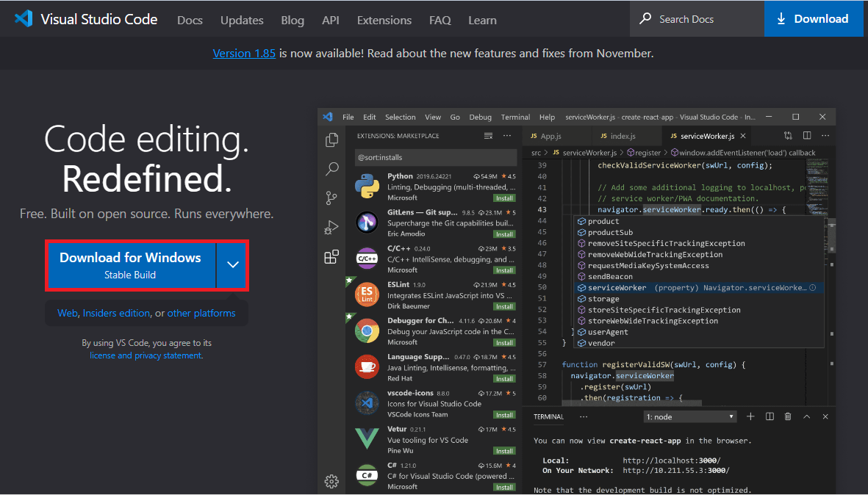Install the Vetur extension
868x495 pixels.
[x=504, y=452]
